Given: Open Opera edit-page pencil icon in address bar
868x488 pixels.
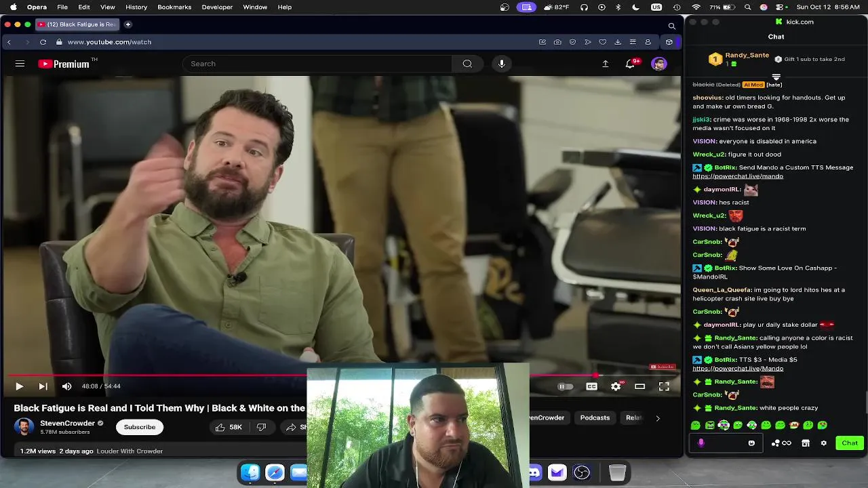Looking at the screenshot, I should tap(542, 42).
